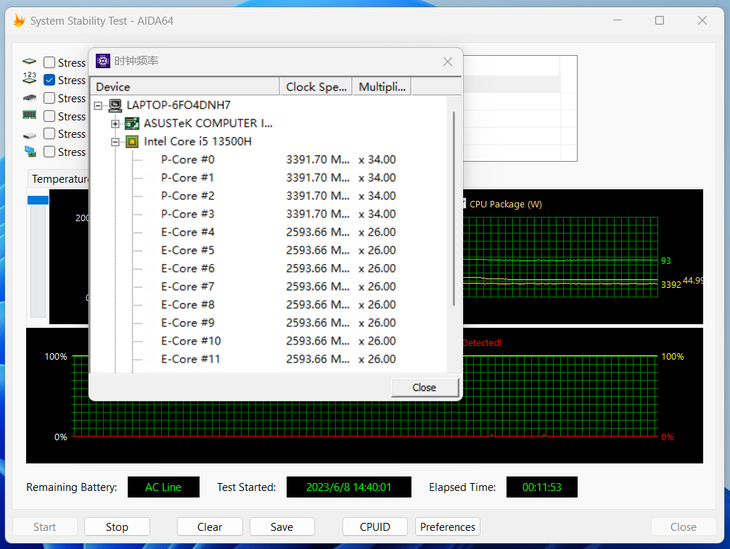The height and width of the screenshot is (549, 730).
Task: Click the Save button
Action: click(x=282, y=527)
